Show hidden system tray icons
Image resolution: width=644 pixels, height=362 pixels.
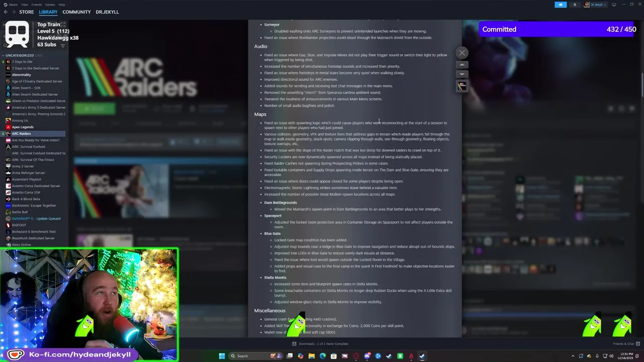click(x=573, y=356)
